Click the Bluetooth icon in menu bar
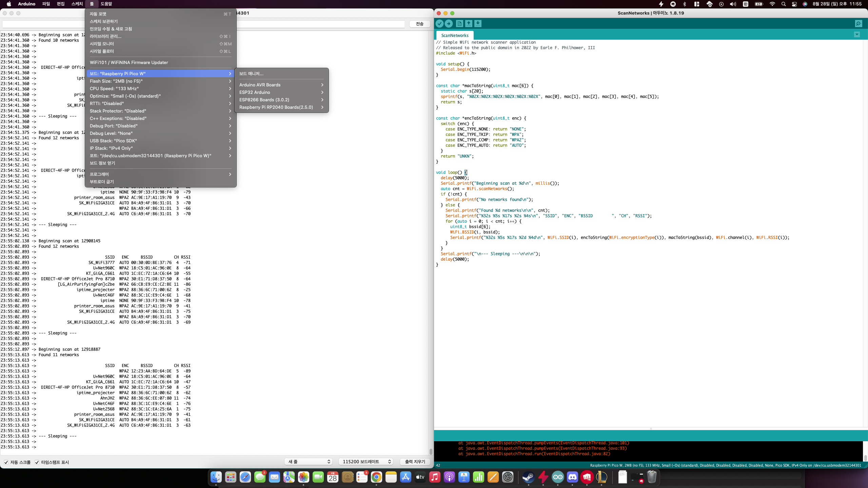The width and height of the screenshot is (868, 488). (685, 4)
